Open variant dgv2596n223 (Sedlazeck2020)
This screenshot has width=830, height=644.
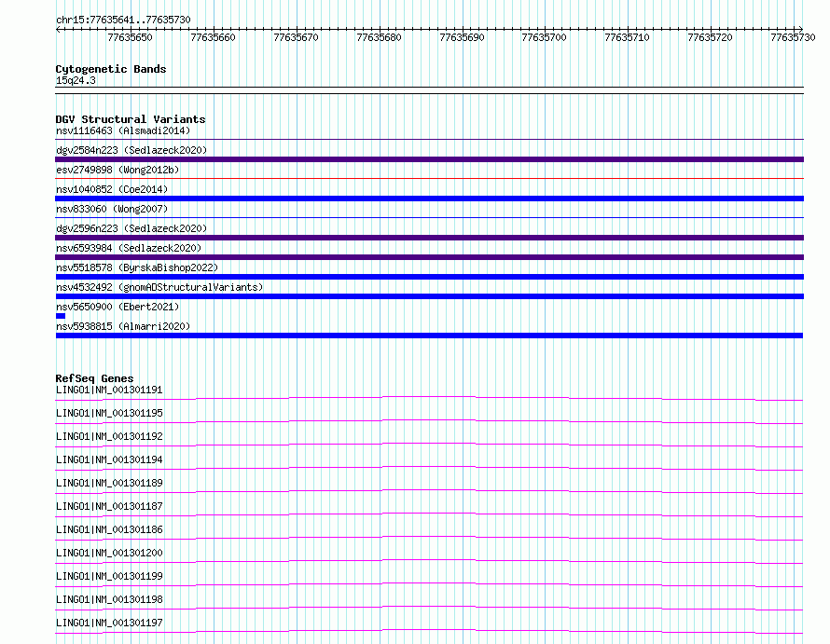(131, 228)
